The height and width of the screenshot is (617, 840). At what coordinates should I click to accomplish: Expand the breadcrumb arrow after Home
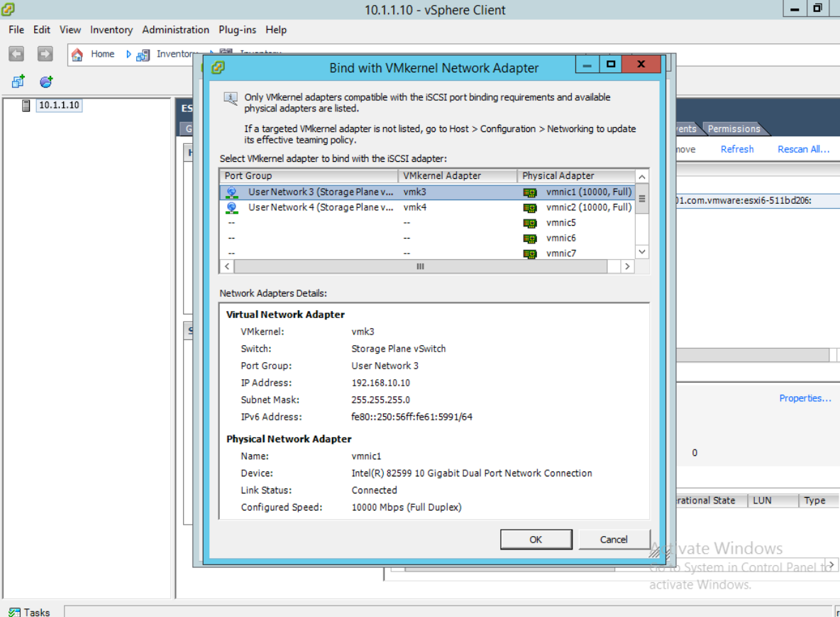point(128,54)
